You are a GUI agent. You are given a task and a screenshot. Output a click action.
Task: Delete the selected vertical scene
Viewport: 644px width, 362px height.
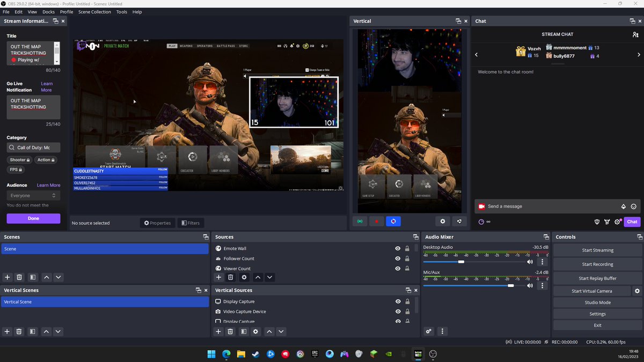(19, 331)
